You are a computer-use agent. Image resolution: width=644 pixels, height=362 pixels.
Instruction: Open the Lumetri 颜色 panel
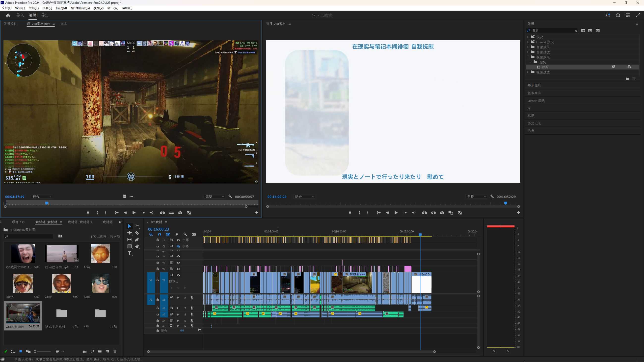click(536, 100)
